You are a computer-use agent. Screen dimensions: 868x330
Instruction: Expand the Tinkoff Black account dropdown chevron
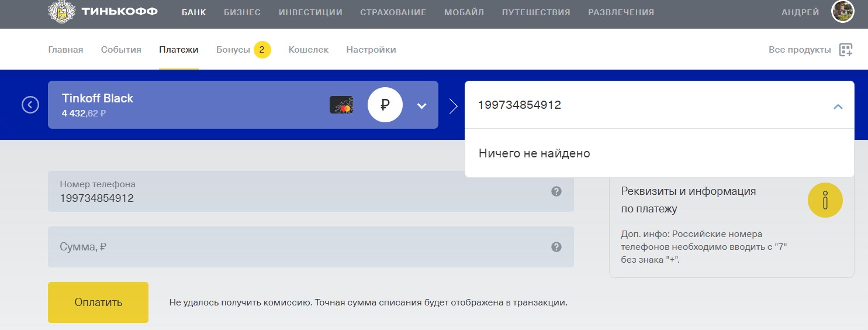422,106
